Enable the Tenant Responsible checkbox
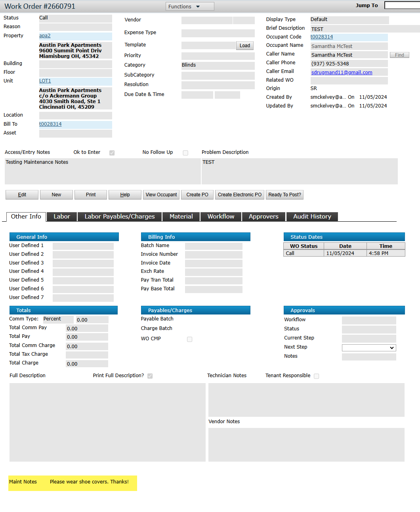 click(316, 376)
